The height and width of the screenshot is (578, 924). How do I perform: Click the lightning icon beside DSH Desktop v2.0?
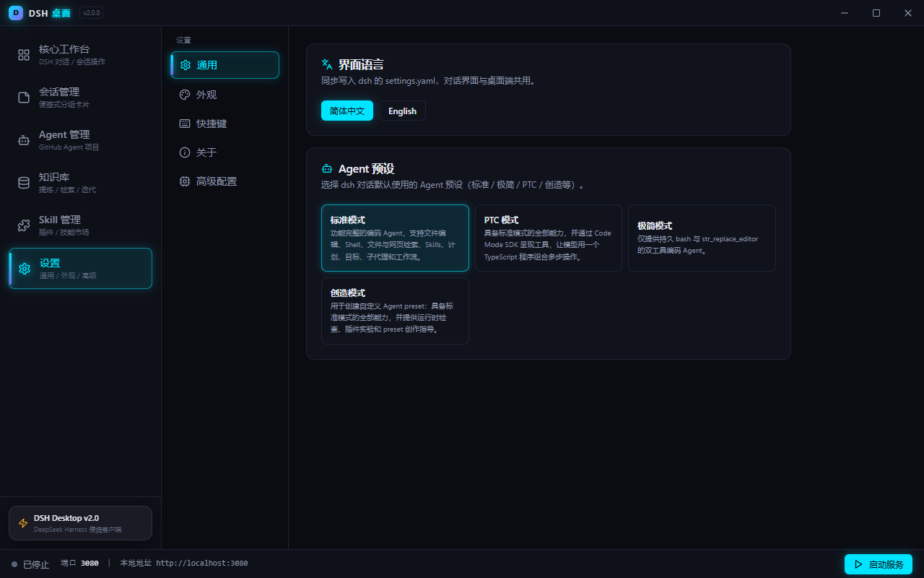[x=23, y=523]
